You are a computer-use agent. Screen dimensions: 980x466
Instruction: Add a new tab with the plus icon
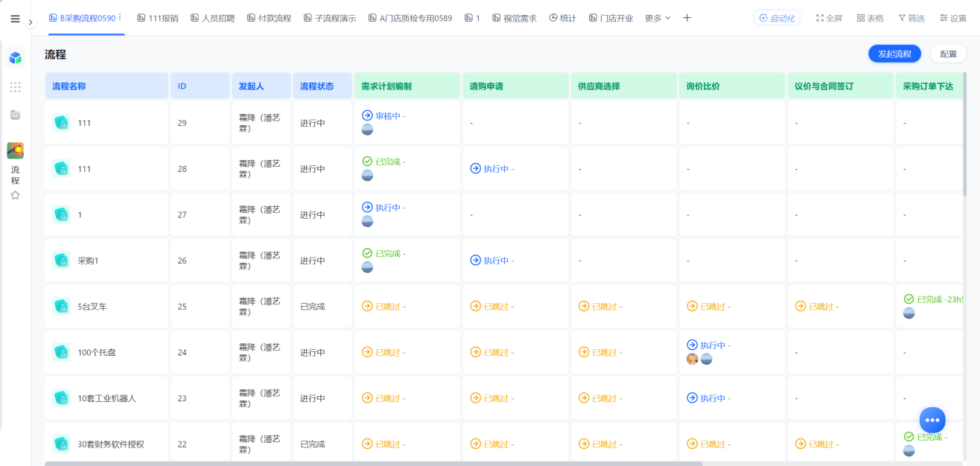pyautogui.click(x=687, y=18)
